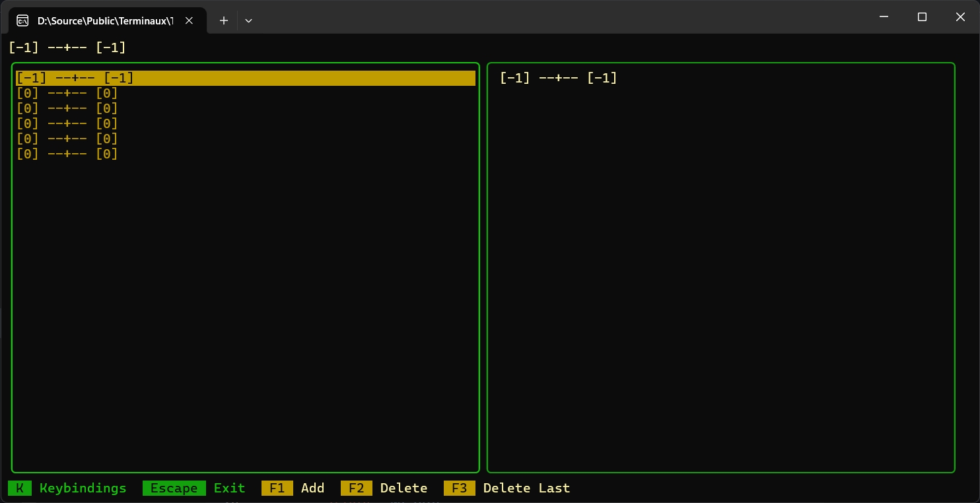Click the F1 key badge
The image size is (980, 503).
click(277, 488)
